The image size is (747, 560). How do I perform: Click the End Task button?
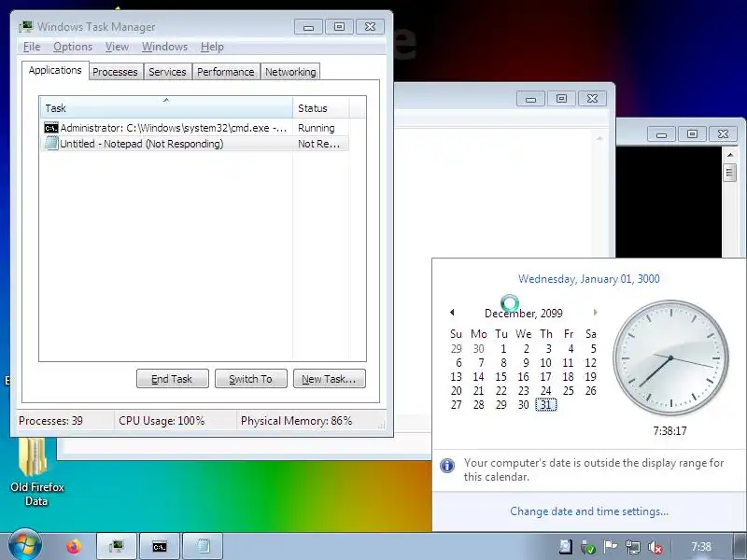pos(172,379)
